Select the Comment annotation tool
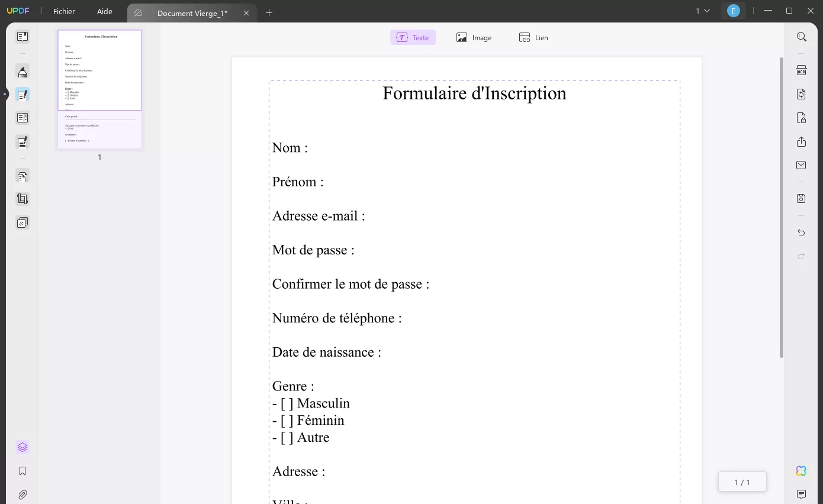Viewport: 823px width, 504px height. tap(22, 72)
